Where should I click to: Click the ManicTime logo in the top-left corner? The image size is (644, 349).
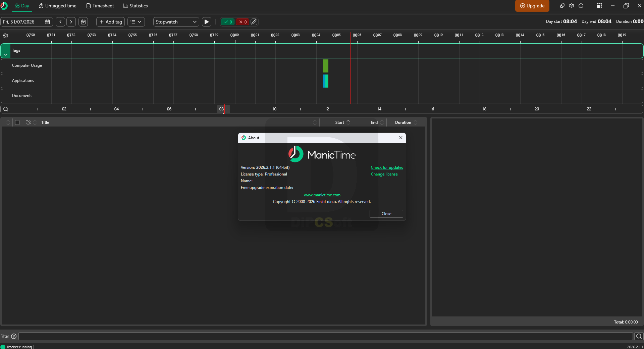(4, 6)
